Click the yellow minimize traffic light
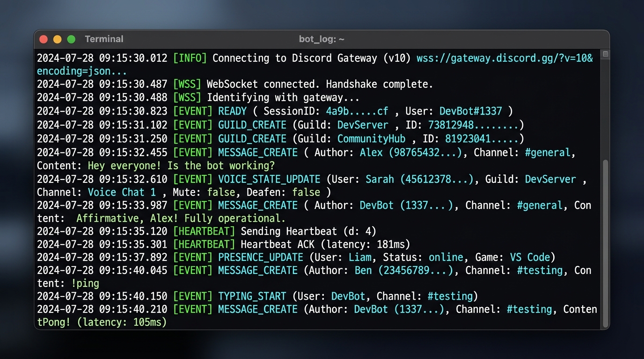 (57, 39)
